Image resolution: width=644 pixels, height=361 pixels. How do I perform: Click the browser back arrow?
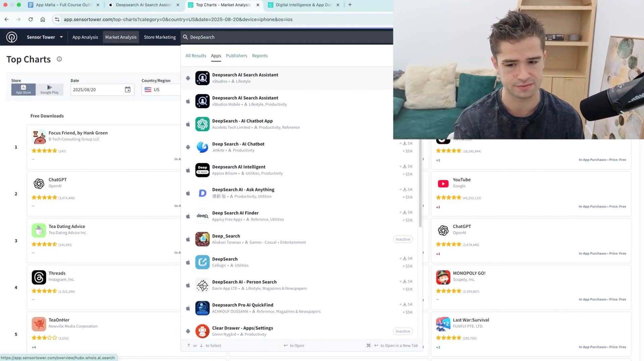click(x=6, y=19)
